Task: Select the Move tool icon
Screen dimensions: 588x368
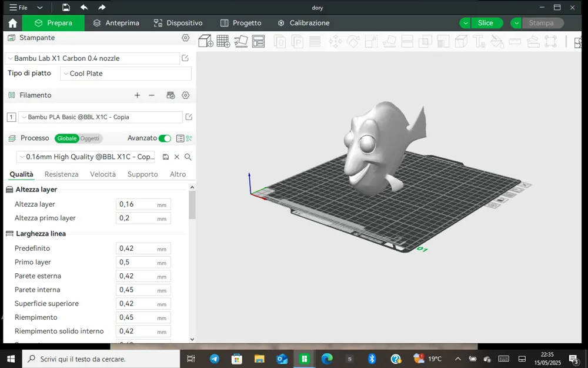Action: coord(335,41)
